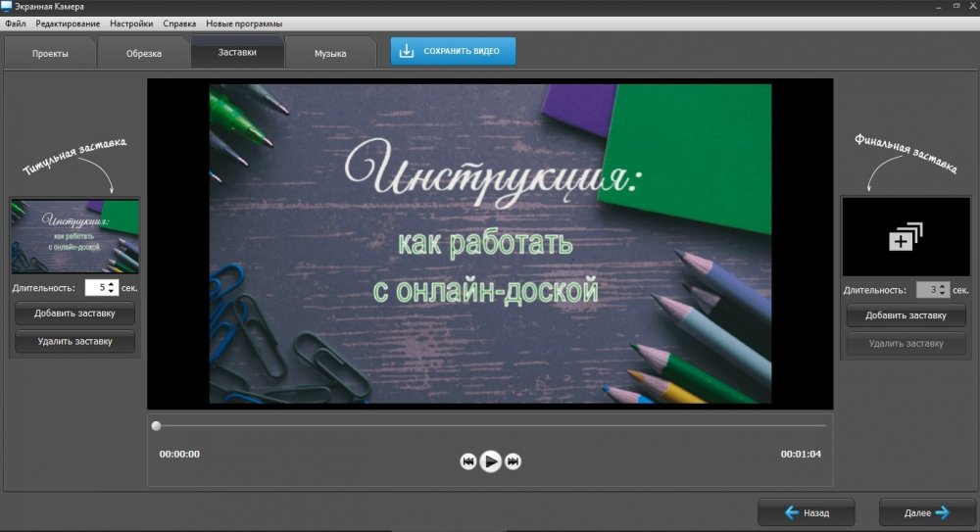The height and width of the screenshot is (532, 980).
Task: Increase final intro duration with up arrow
Action: click(943, 286)
